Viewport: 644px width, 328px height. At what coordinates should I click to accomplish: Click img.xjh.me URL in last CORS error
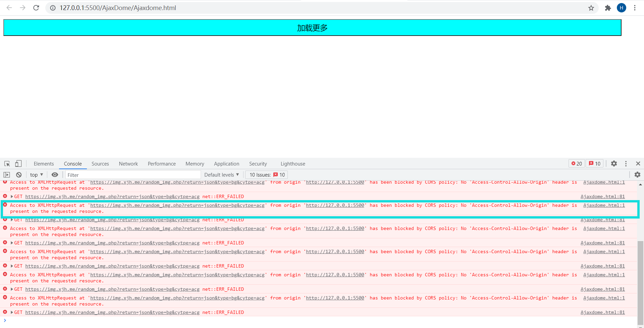[x=177, y=298]
